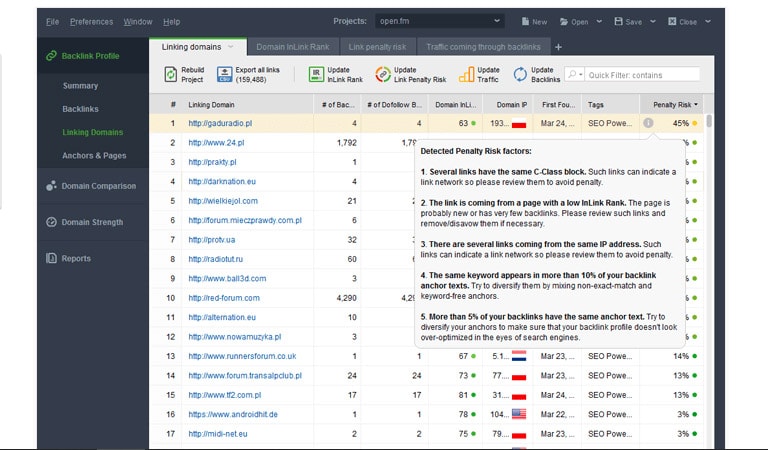Screen dimensions: 768x450
Task: Click US flag in androidhit.de row
Action: pos(519,414)
